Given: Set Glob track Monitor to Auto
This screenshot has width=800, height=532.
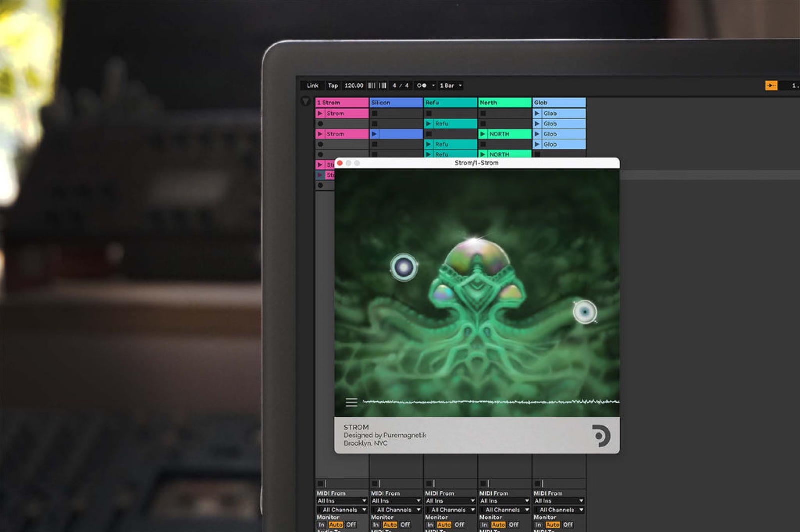Looking at the screenshot, I should 553,525.
